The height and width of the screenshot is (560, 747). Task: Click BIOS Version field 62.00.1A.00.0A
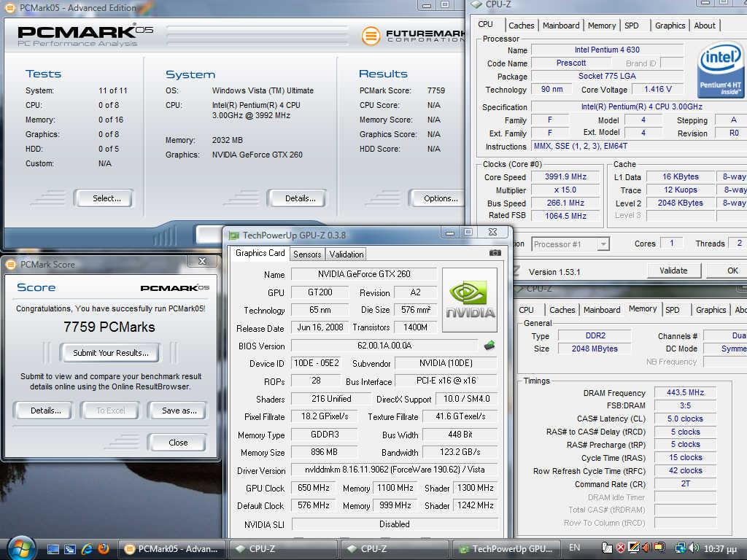pyautogui.click(x=384, y=346)
